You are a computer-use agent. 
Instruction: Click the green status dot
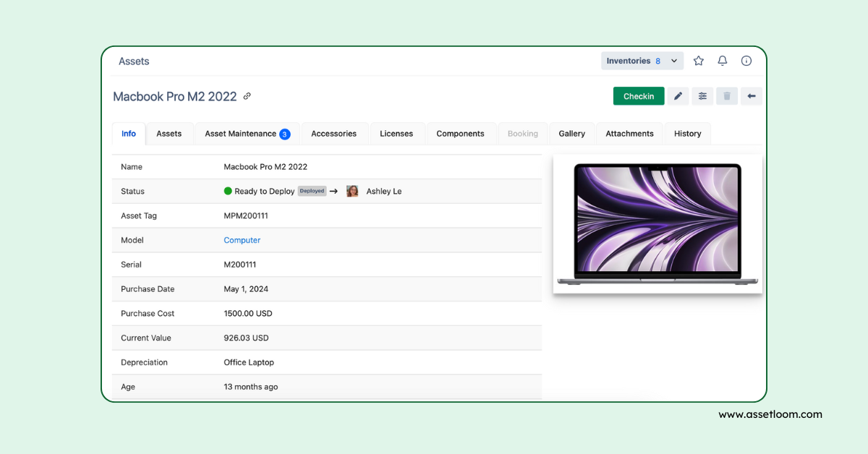(228, 192)
